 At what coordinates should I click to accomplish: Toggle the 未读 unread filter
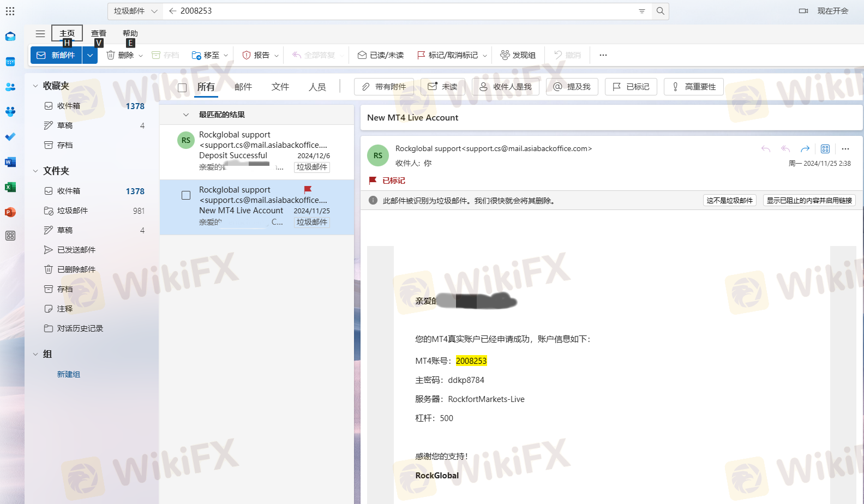442,87
